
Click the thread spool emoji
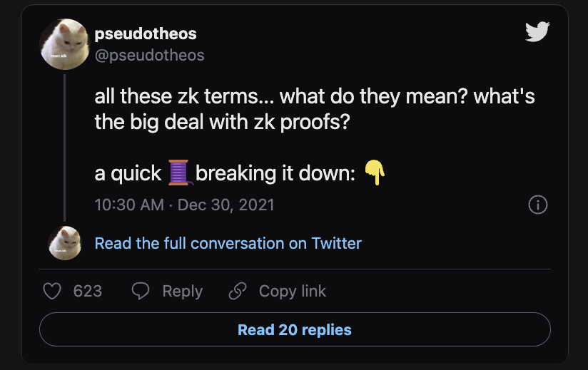(178, 173)
